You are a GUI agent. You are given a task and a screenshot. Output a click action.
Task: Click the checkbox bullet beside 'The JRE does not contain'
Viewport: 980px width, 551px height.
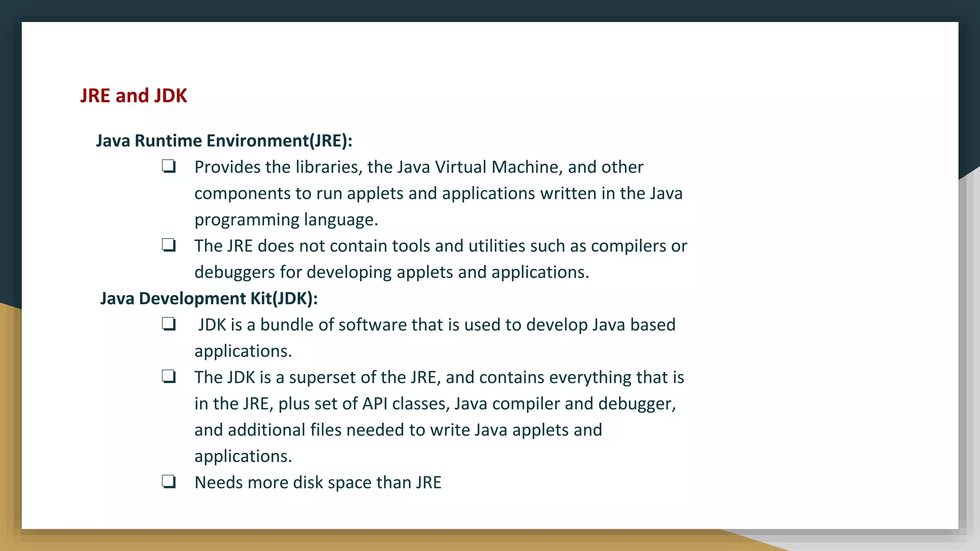[169, 245]
